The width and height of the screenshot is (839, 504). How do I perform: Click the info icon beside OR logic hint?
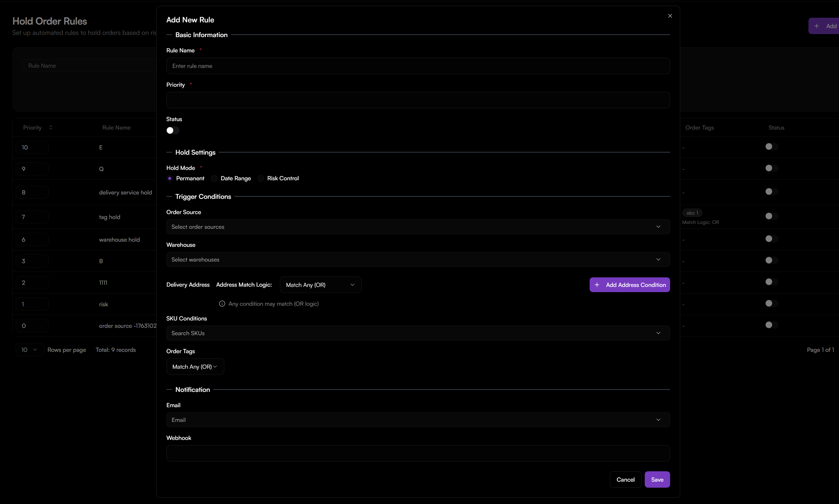point(222,304)
